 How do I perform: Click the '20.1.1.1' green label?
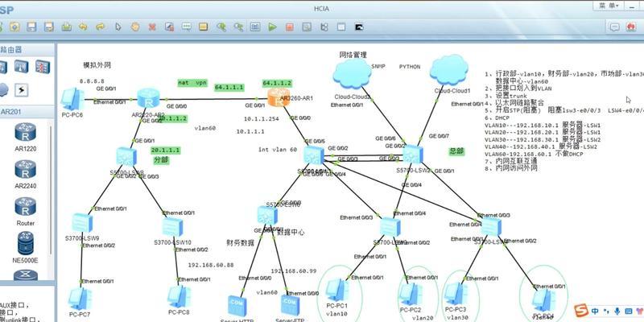click(166, 151)
